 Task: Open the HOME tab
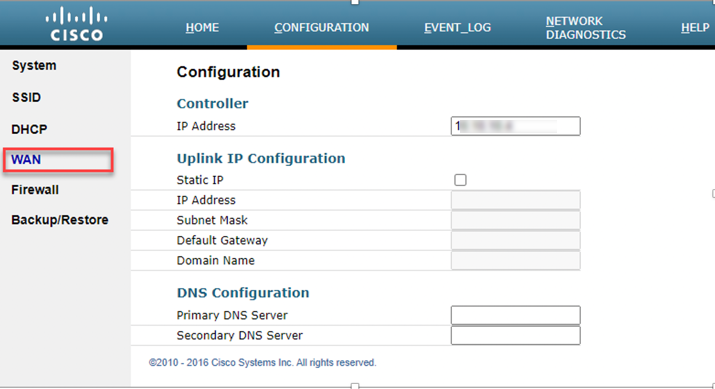(x=202, y=27)
